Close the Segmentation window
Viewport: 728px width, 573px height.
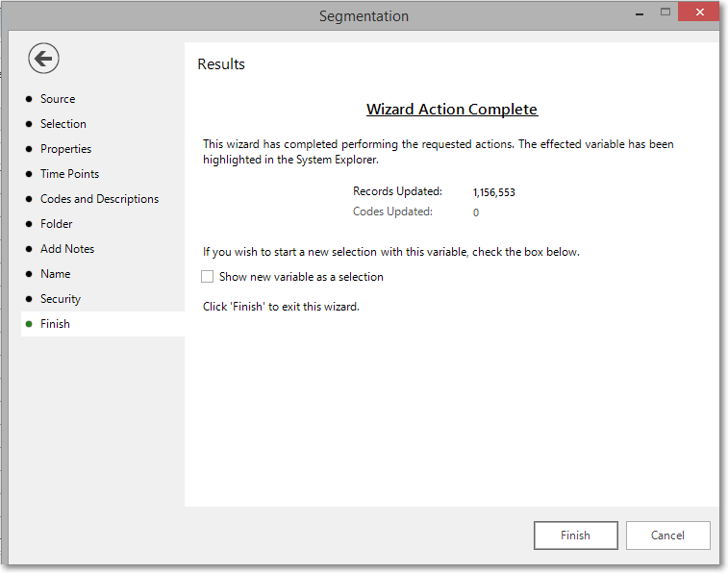tap(699, 12)
